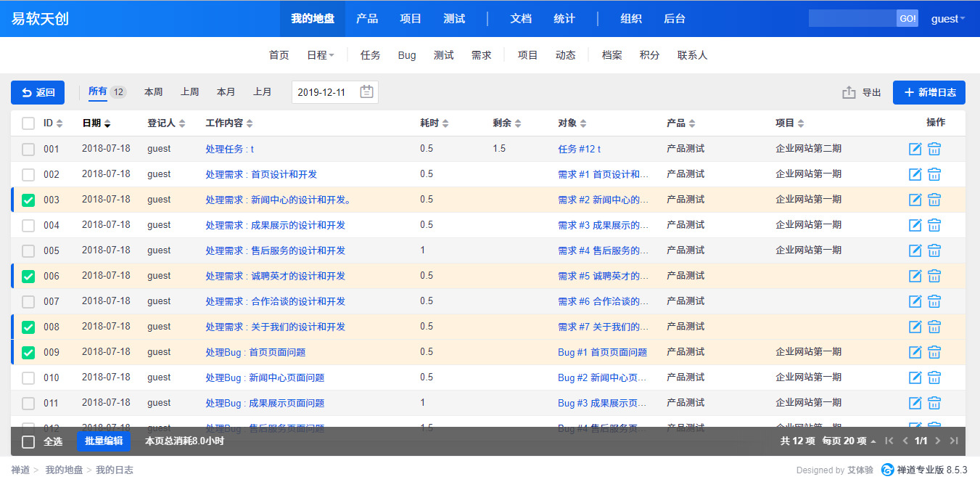The height and width of the screenshot is (482, 980).
Task: Uncheck the checkbox for log 003
Action: tap(28, 200)
